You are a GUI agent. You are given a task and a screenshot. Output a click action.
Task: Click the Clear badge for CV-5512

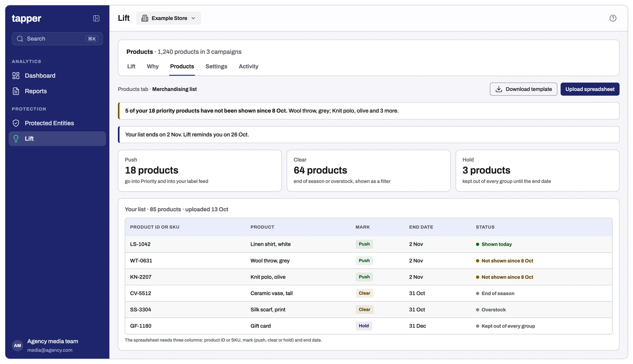364,293
